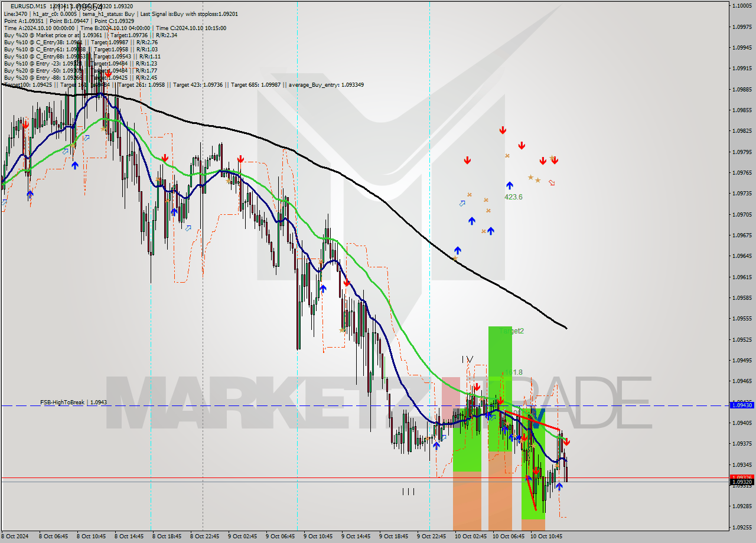756x543 pixels.
Task: Click the 'Target 685: 1.09987' text
Action: (x=257, y=85)
